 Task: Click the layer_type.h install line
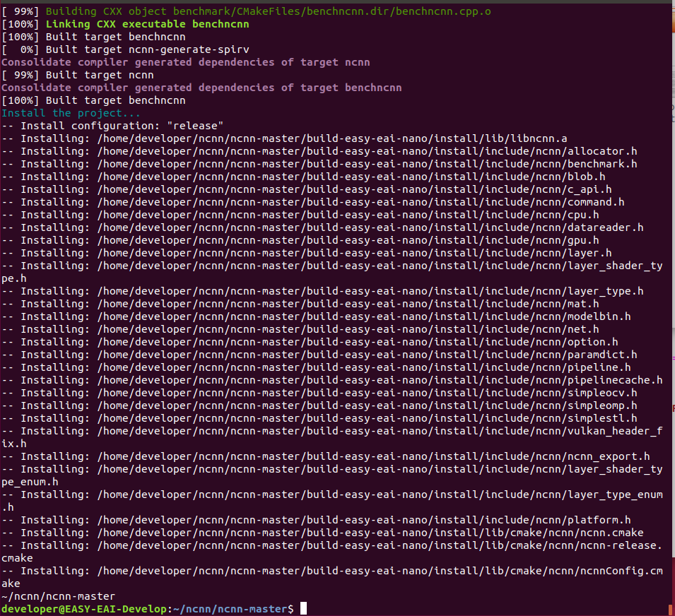tap(322, 291)
